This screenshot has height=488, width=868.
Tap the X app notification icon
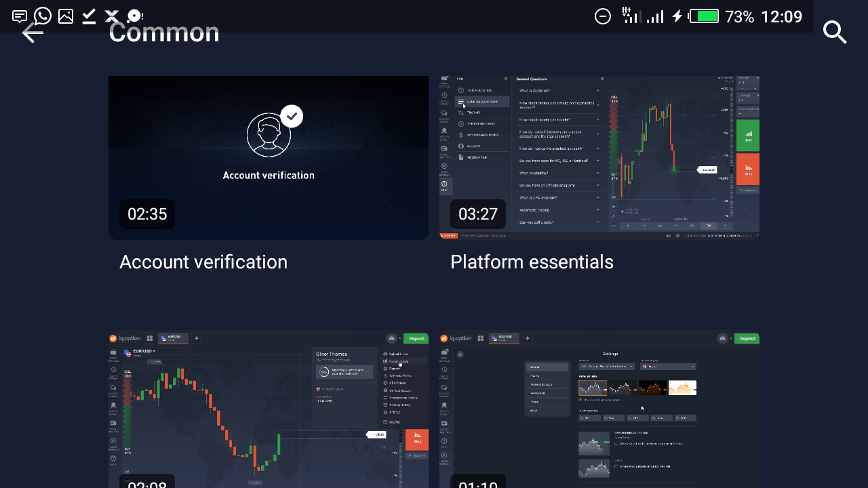[x=112, y=16]
